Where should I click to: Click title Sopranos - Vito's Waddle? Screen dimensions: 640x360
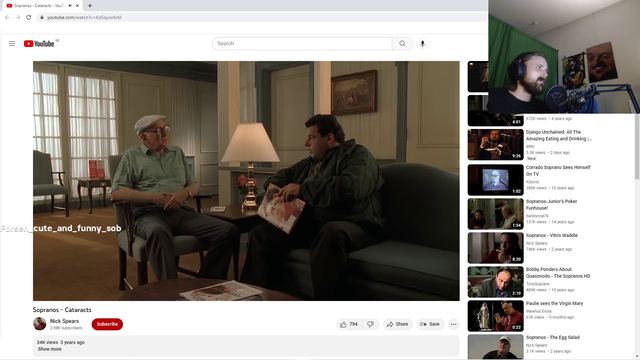click(551, 236)
